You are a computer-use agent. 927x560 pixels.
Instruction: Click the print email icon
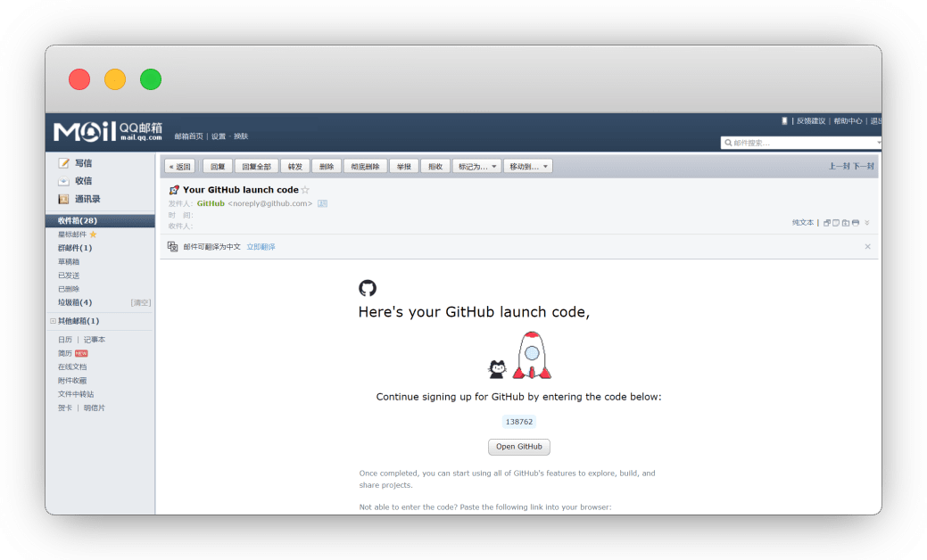[x=855, y=222]
